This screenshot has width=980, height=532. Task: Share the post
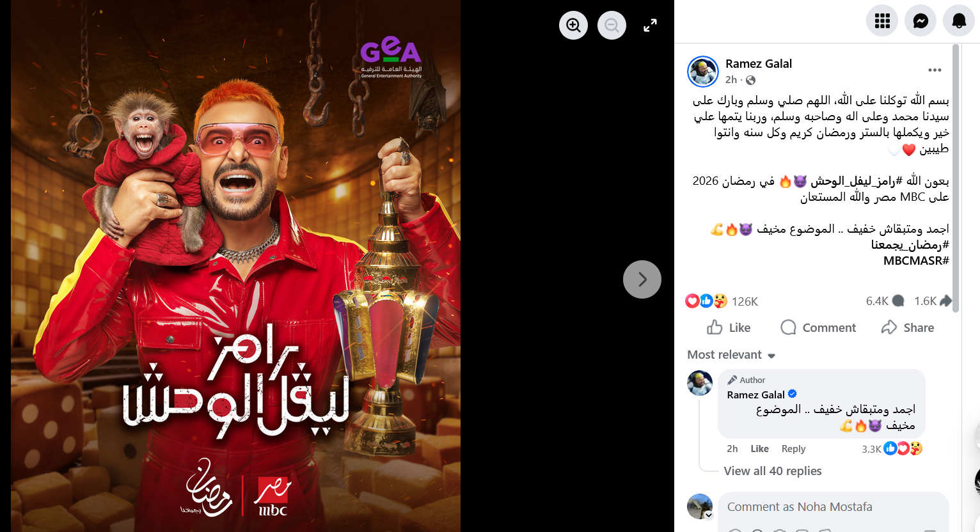click(x=908, y=327)
